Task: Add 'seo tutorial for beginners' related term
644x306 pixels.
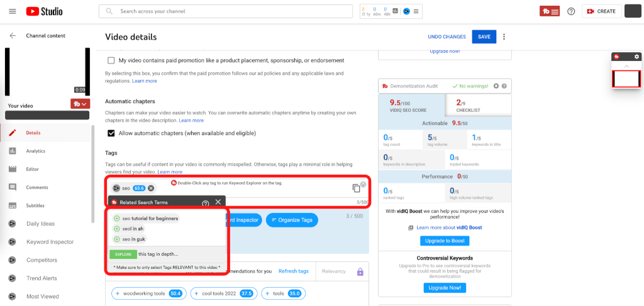Action: pyautogui.click(x=117, y=219)
